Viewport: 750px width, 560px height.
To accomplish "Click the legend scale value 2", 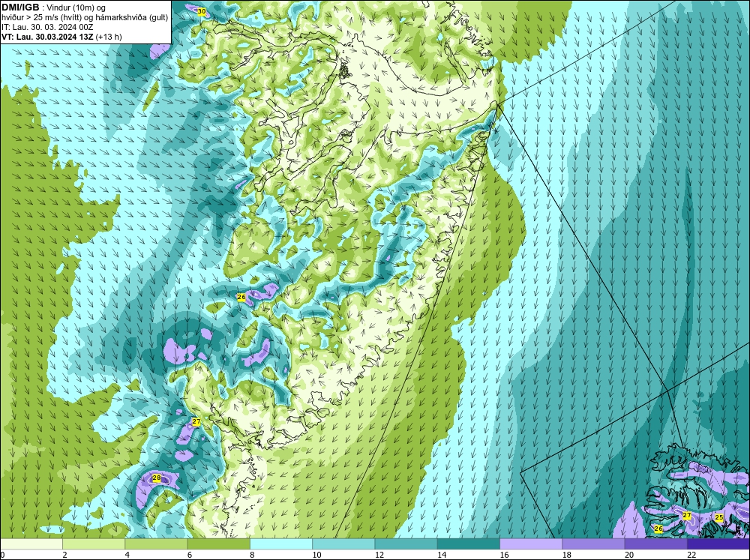I will point(64,554).
